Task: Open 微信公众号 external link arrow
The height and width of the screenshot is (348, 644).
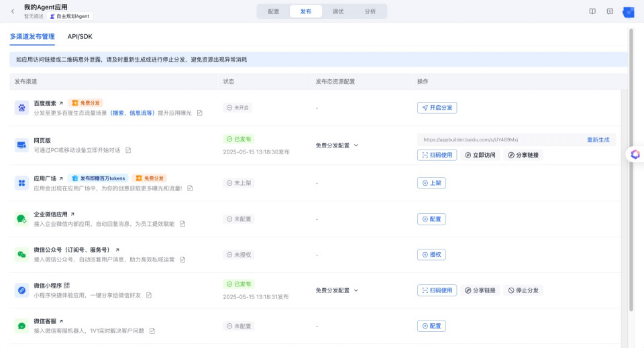Action: (x=117, y=250)
